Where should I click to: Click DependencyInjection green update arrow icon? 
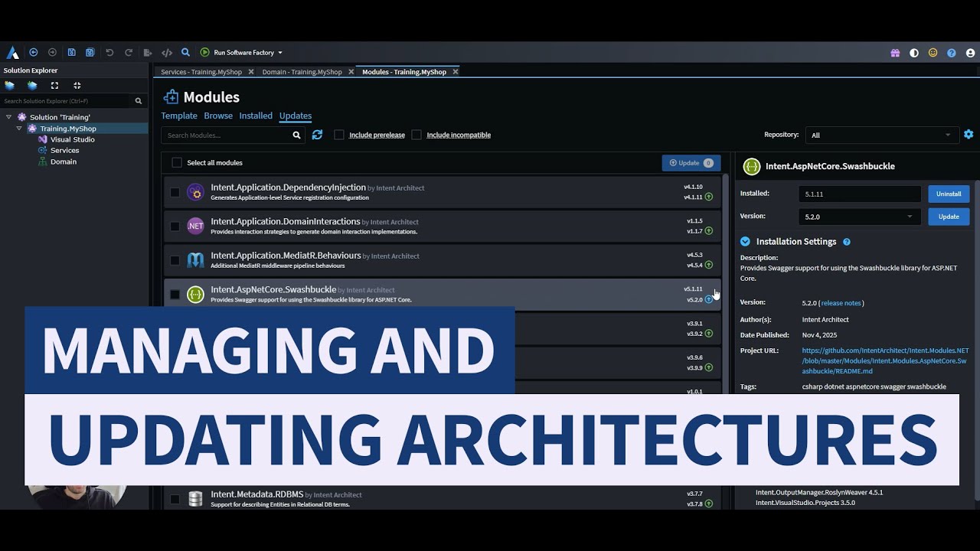point(709,197)
